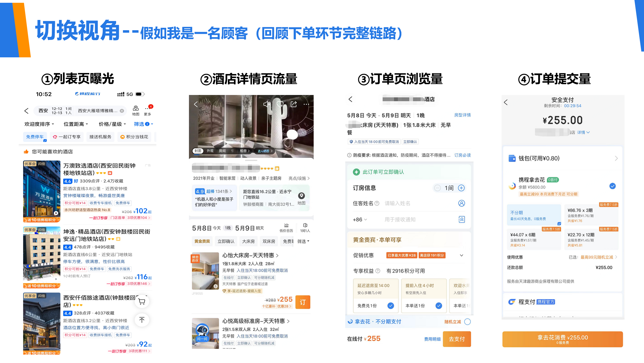Uncheck 延迟退房 免费兑1份 checkbox
The height and width of the screenshot is (363, 644).
pyautogui.click(x=391, y=306)
